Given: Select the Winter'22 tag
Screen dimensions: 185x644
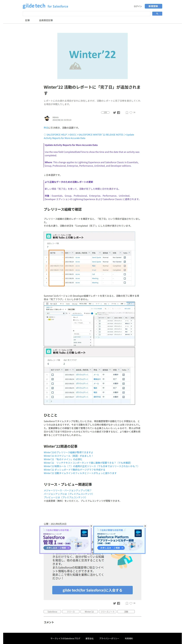Looking at the screenshot, I should (x=89, y=612).
